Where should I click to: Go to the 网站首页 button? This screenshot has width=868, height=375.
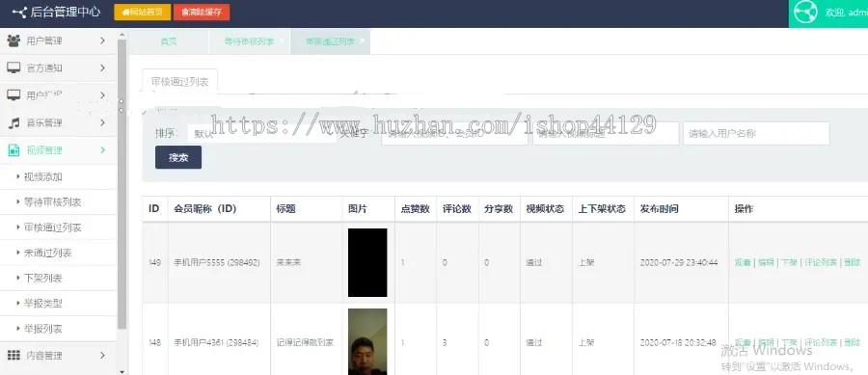pyautogui.click(x=143, y=13)
